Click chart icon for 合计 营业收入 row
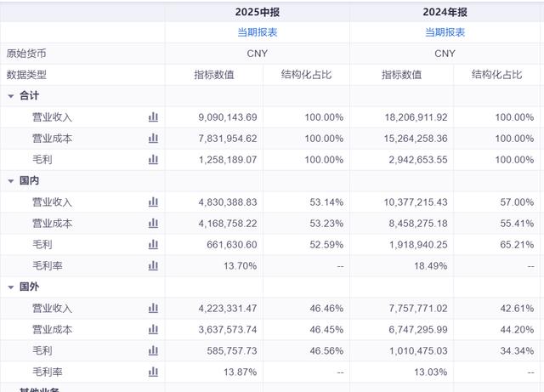Image resolution: width=544 pixels, height=392 pixels. pos(153,116)
